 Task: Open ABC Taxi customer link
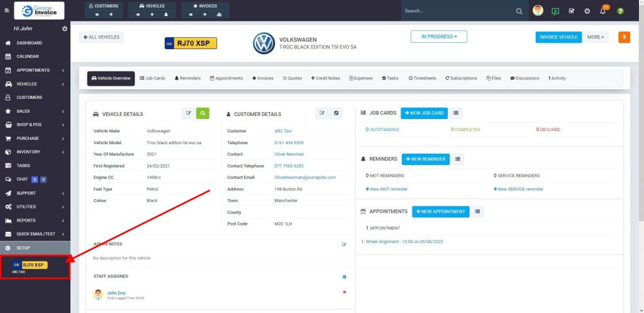click(x=283, y=131)
